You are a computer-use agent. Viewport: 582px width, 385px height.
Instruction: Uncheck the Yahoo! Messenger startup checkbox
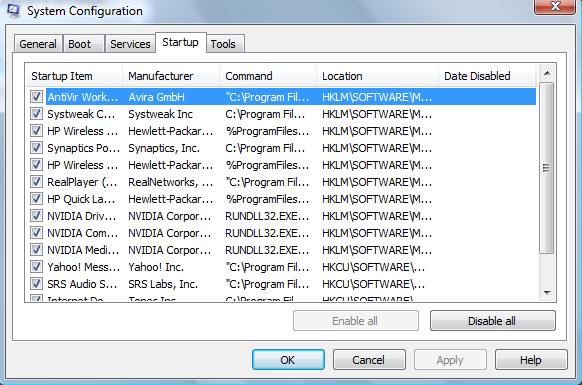tap(36, 267)
